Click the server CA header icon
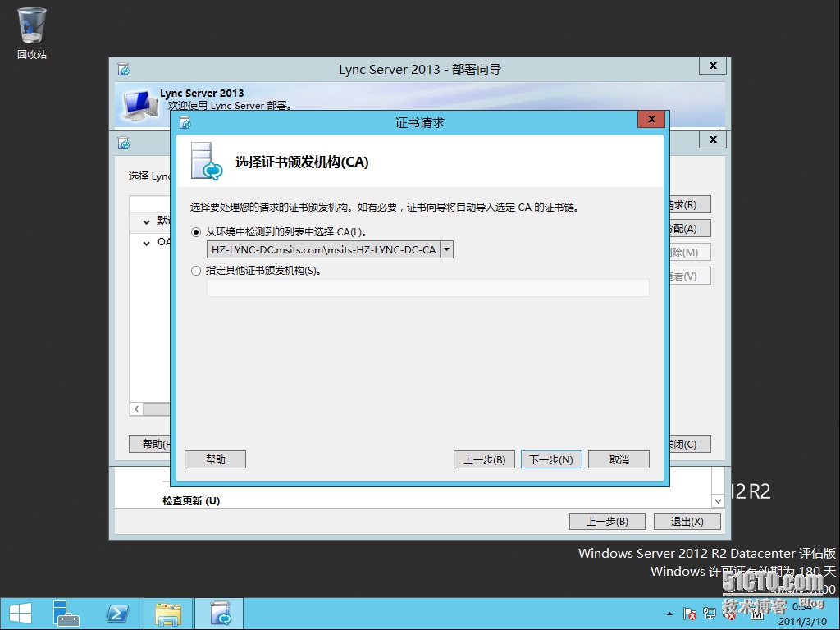Viewport: 840px width, 630px height. [206, 162]
